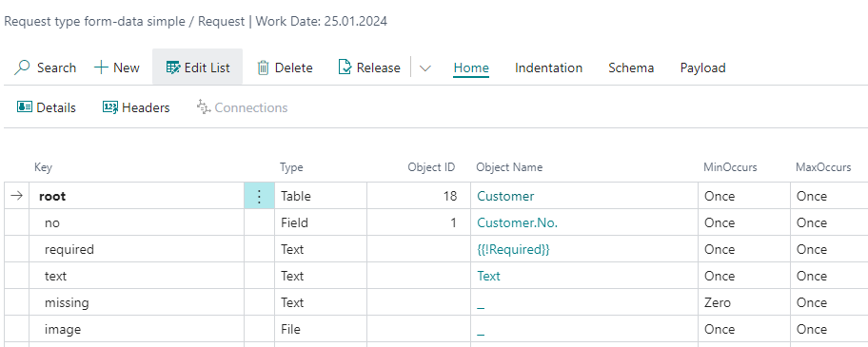Click Text type cell in missing row
This screenshot has width=868, height=347.
tap(321, 302)
